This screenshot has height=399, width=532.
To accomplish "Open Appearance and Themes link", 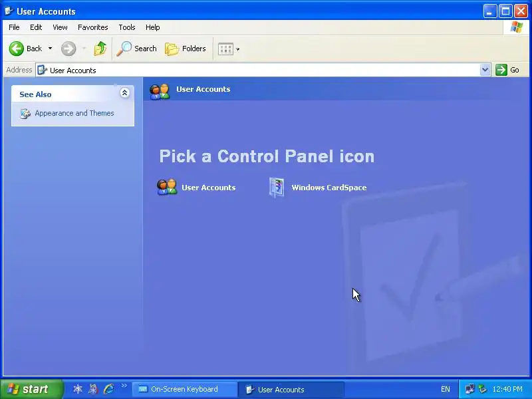I will [74, 113].
